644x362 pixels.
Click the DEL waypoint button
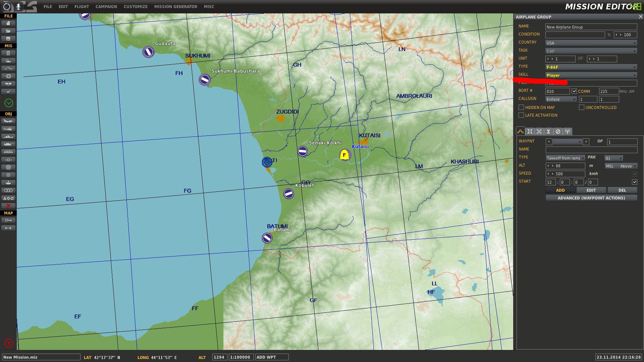click(622, 190)
